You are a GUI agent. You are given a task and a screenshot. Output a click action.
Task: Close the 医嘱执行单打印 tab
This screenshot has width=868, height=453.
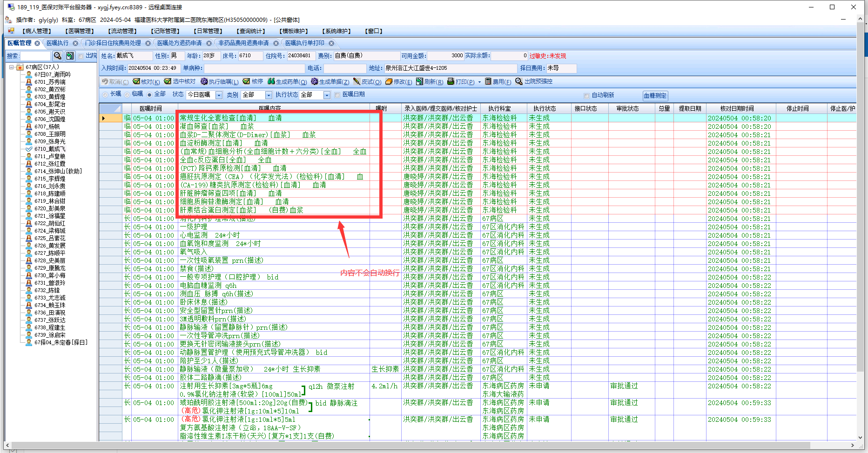coord(331,43)
